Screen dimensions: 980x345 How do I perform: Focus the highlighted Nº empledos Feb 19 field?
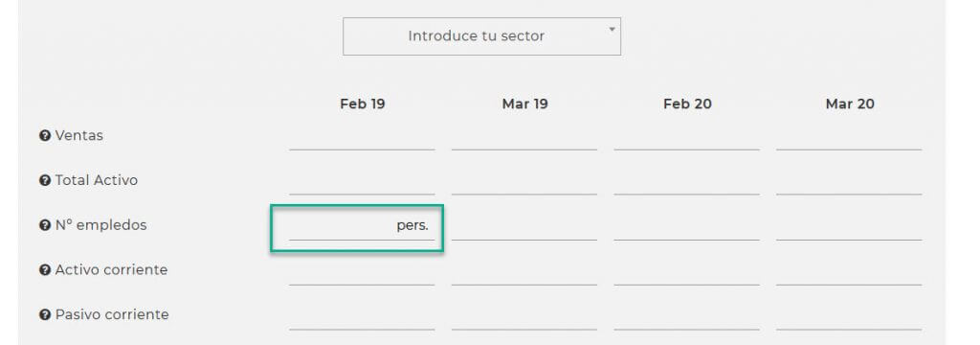click(x=362, y=227)
